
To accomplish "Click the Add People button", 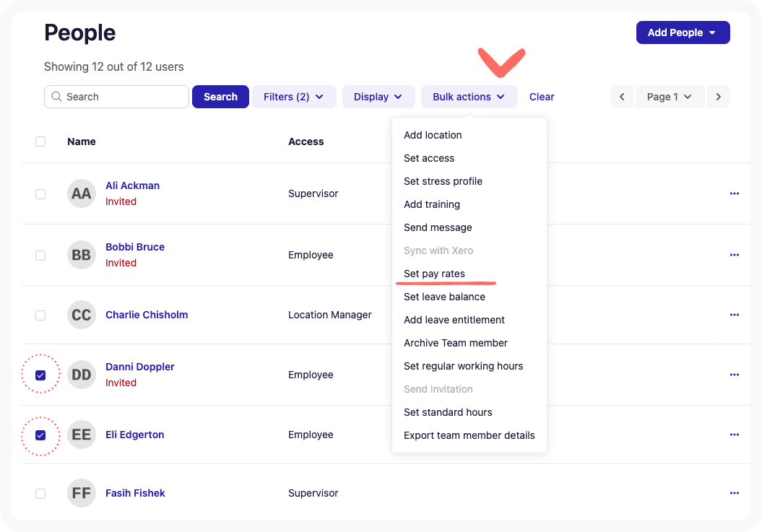I will point(682,32).
